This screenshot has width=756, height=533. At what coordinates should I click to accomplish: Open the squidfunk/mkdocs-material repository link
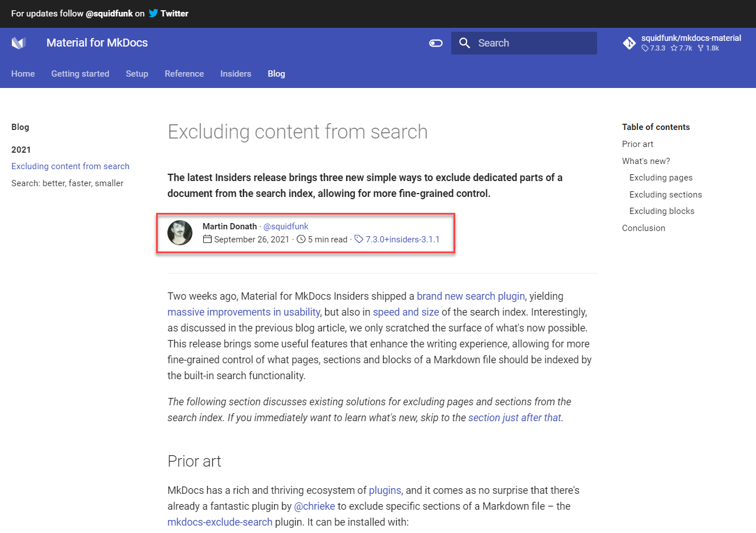click(x=682, y=43)
